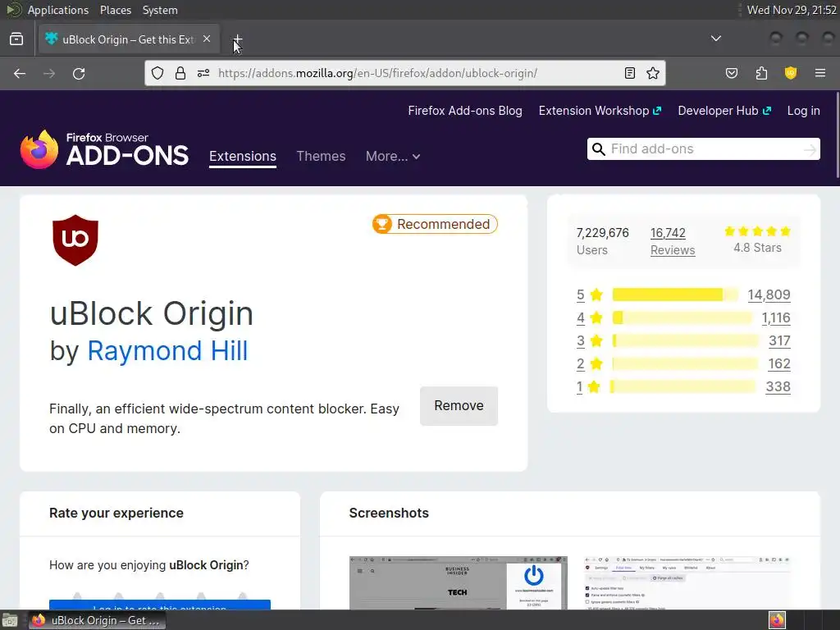The width and height of the screenshot is (840, 630).
Task: Click the 1-star rating bar
Action: tap(683, 387)
